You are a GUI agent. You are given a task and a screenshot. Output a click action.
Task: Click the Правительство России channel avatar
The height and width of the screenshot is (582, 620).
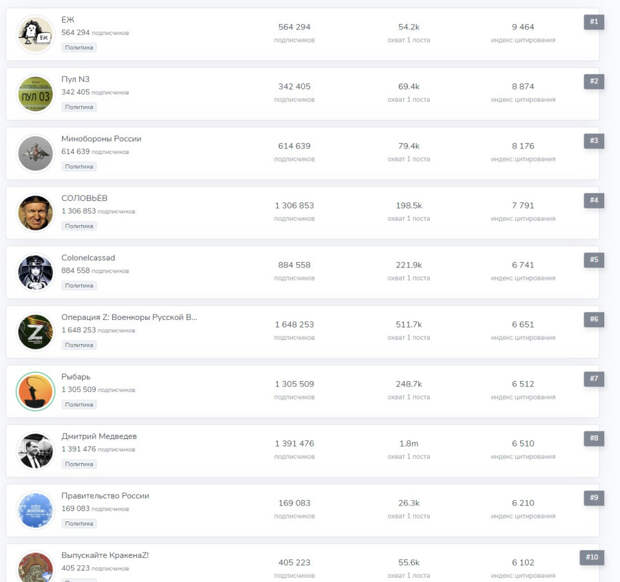coord(35,510)
